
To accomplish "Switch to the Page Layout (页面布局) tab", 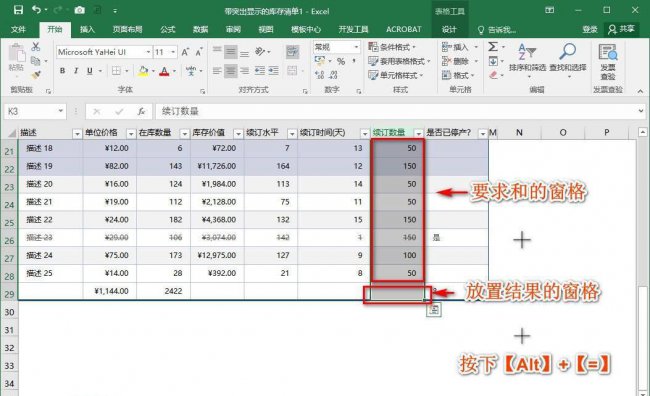I will [127, 29].
